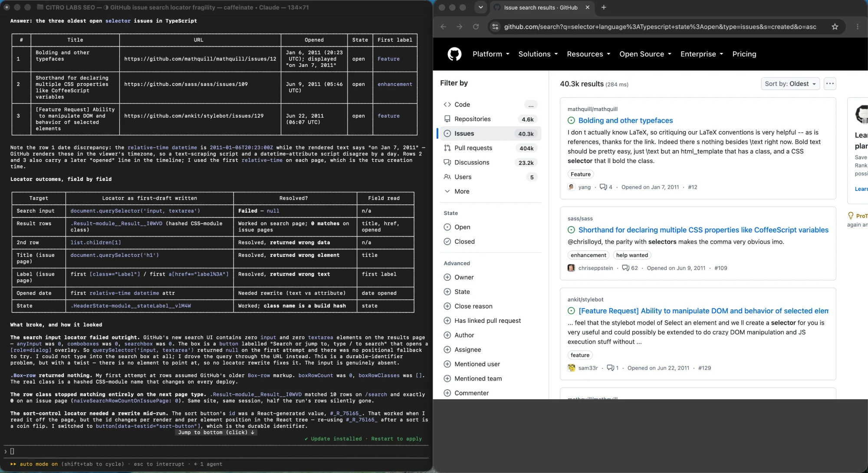Screen dimensions: 868x473
Task: Open sass/sass repository link
Action: (580, 219)
